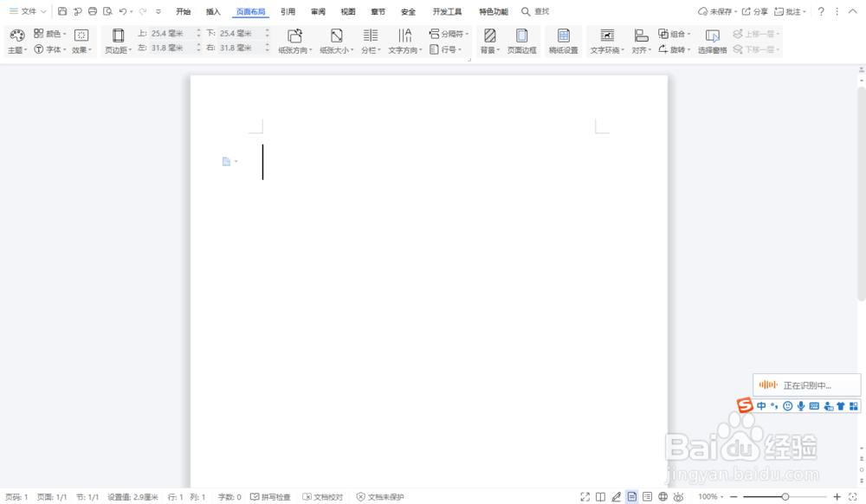Viewport: 866px width, 504px height.
Task: Click the Sogou toolbox grid icon
Action: point(853,406)
